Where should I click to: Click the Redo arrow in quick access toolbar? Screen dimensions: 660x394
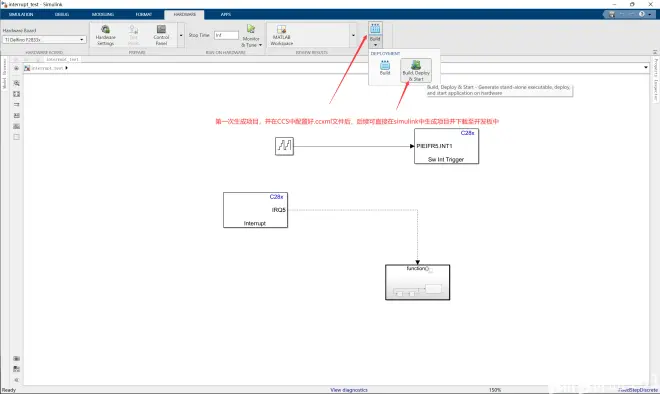(x=631, y=14)
